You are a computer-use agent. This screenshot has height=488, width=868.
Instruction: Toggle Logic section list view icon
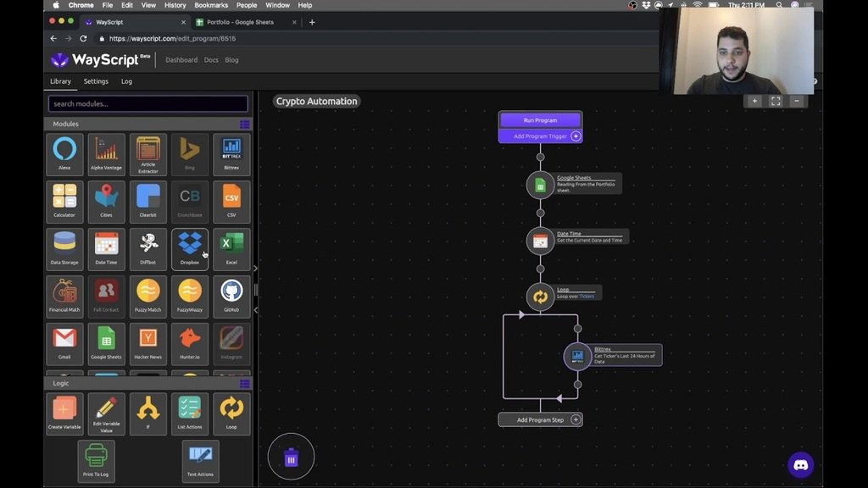[245, 384]
